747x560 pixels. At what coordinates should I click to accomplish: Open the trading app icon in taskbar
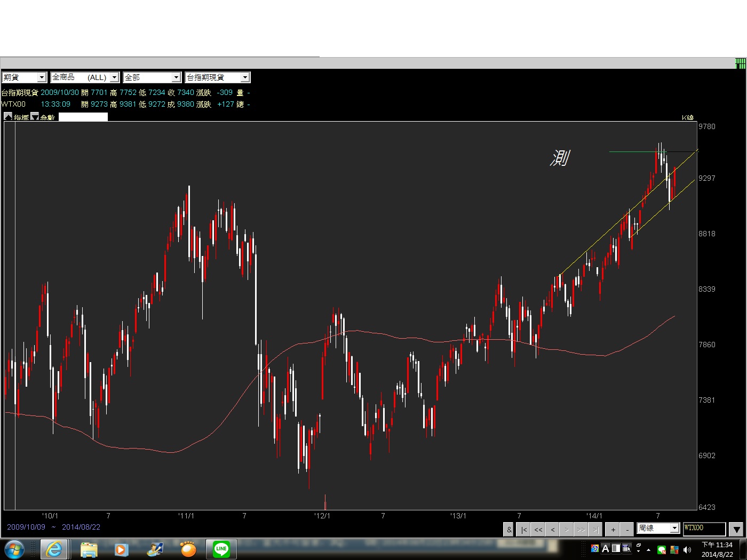pyautogui.click(x=155, y=549)
